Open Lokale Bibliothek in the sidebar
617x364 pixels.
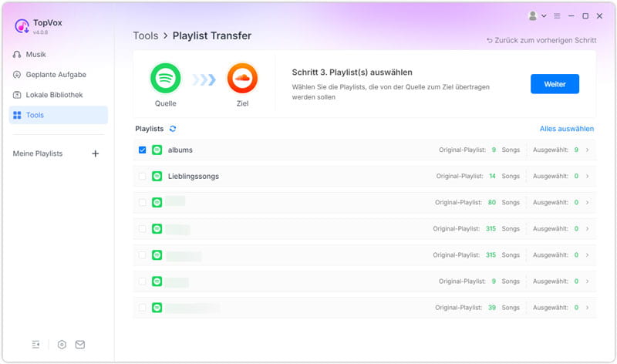tap(54, 95)
